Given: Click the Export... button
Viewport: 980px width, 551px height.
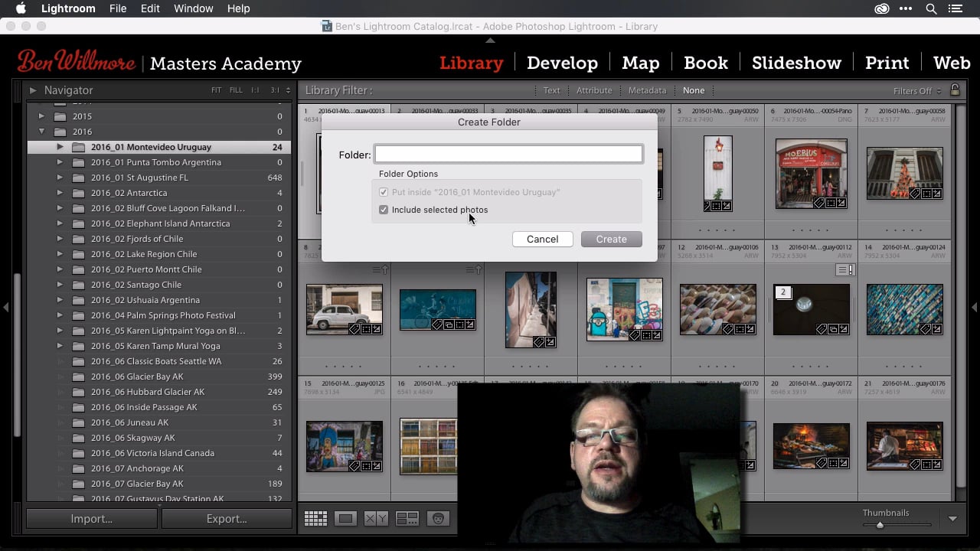Looking at the screenshot, I should click(227, 519).
